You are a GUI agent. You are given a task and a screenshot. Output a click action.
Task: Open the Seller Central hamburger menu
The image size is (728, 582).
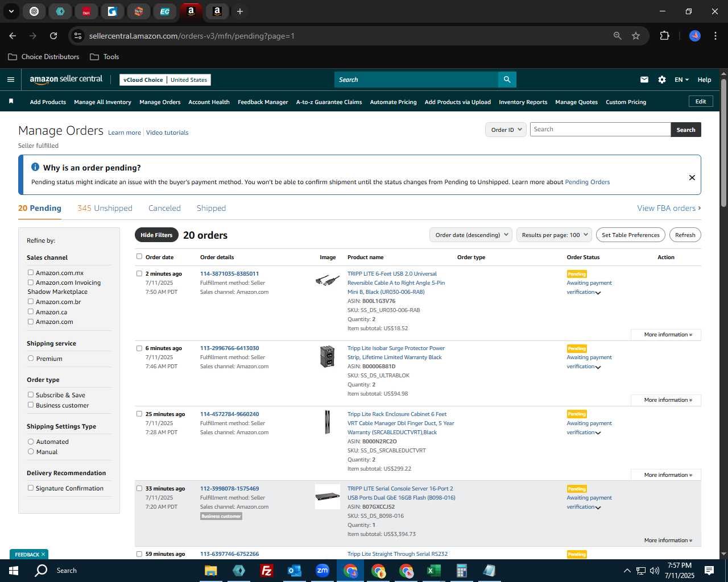[x=11, y=80]
